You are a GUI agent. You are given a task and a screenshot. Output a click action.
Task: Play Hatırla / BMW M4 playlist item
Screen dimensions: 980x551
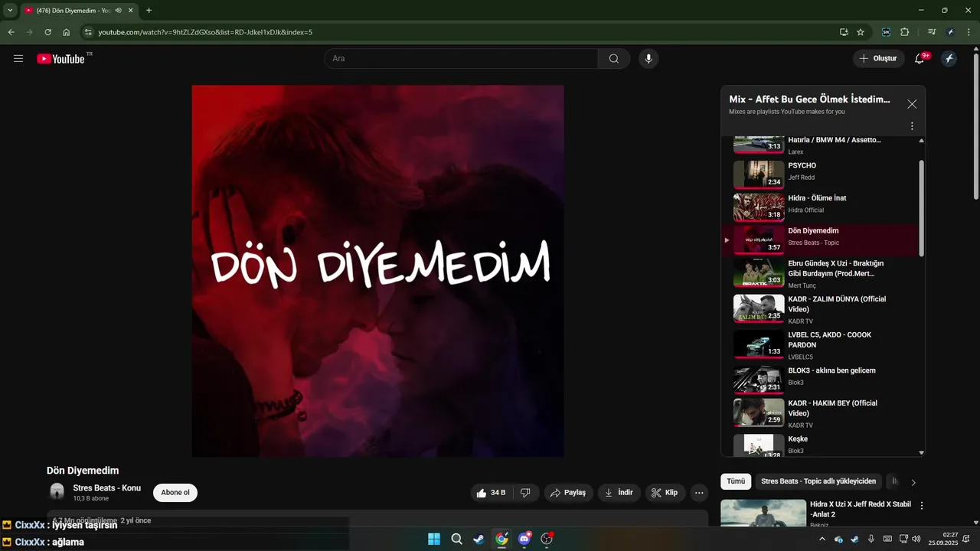819,144
